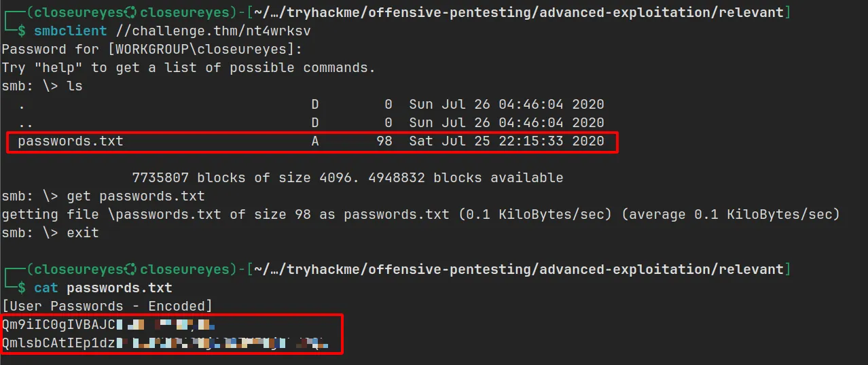Click the ls command at the smb prompt

[75, 86]
